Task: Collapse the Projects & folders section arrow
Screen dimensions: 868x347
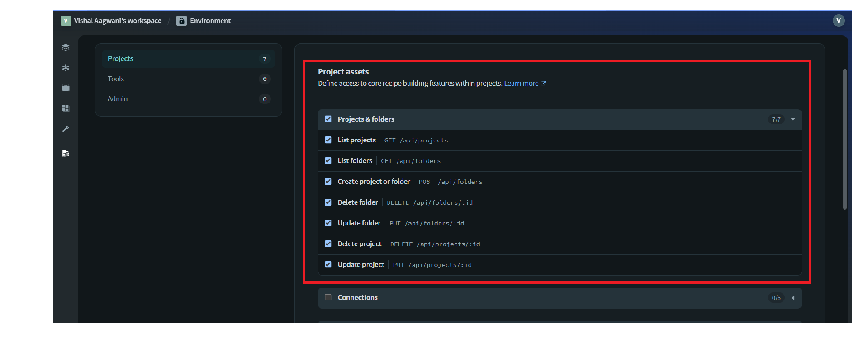Action: tap(793, 119)
